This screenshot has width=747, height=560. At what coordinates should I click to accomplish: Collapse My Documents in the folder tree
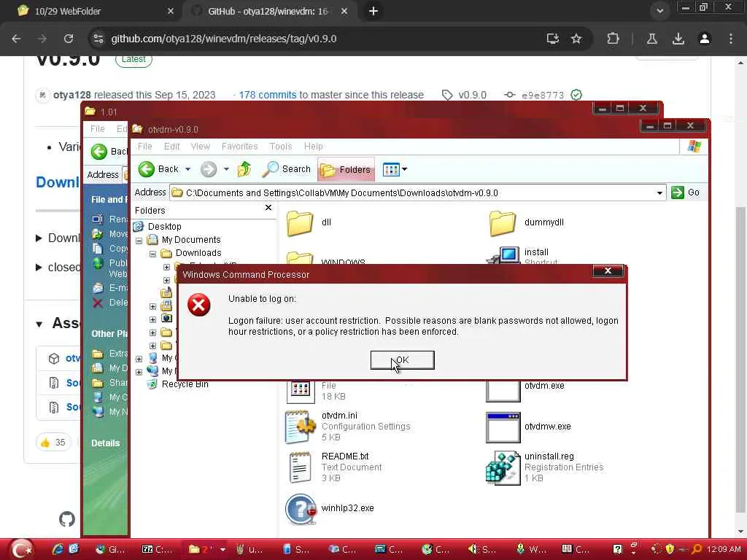pos(139,241)
